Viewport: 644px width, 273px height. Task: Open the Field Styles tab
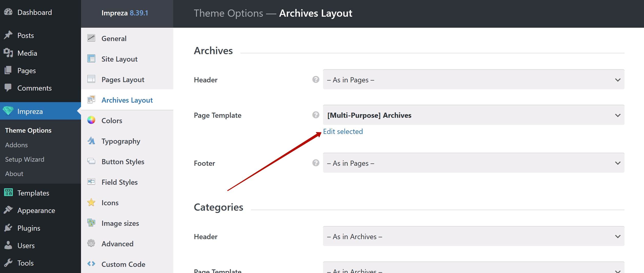click(127, 182)
